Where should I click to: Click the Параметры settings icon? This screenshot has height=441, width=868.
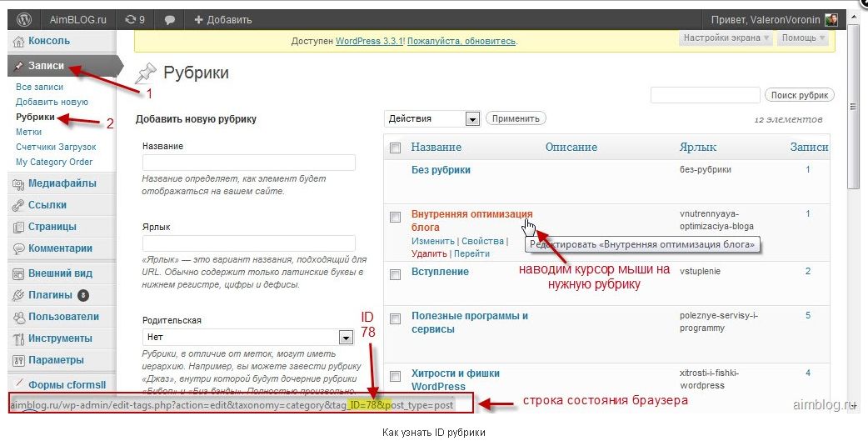(x=18, y=360)
